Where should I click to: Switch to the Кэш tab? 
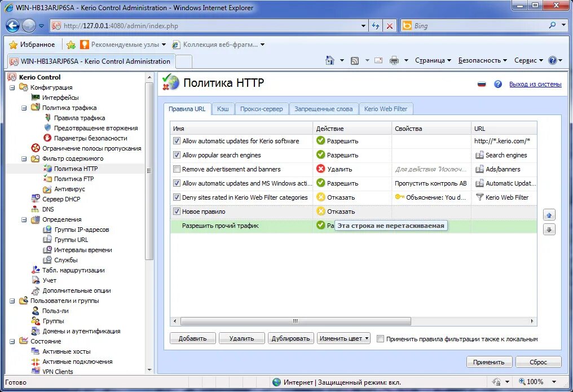pos(223,109)
